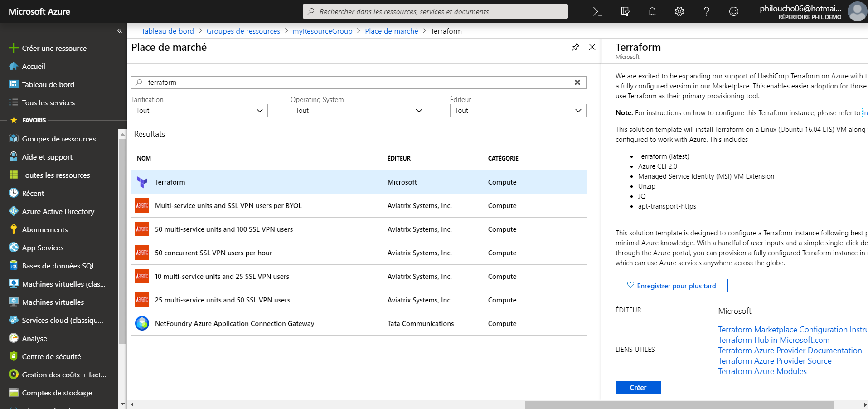The width and height of the screenshot is (868, 409).
Task: Go to myResourceGroup breadcrumb
Action: click(322, 31)
